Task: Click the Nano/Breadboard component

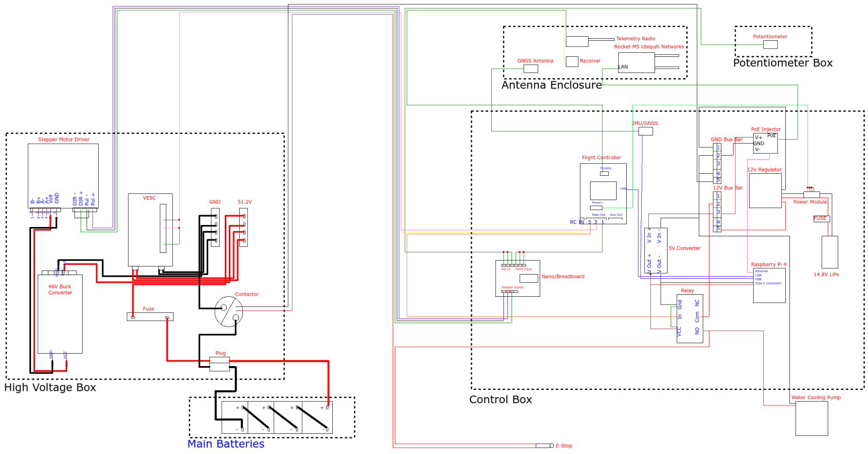Action: click(518, 278)
